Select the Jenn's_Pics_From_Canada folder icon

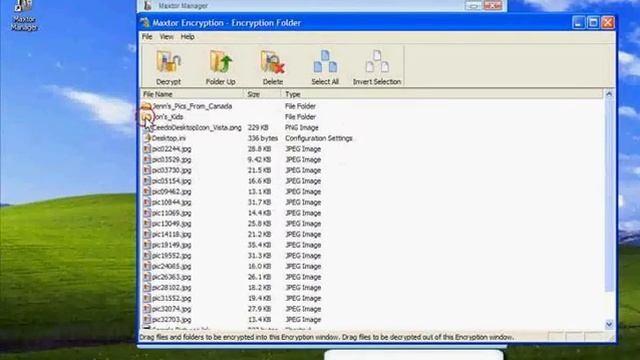point(146,106)
